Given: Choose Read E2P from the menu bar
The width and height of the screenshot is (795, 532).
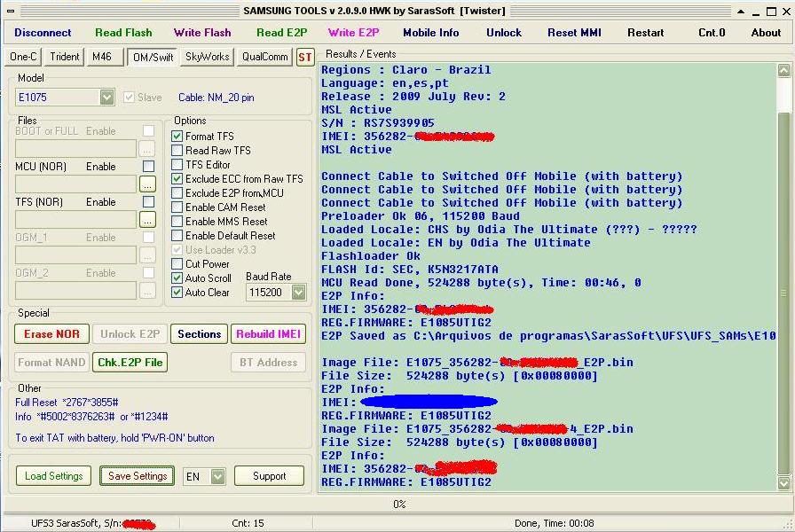Looking at the screenshot, I should 282,33.
